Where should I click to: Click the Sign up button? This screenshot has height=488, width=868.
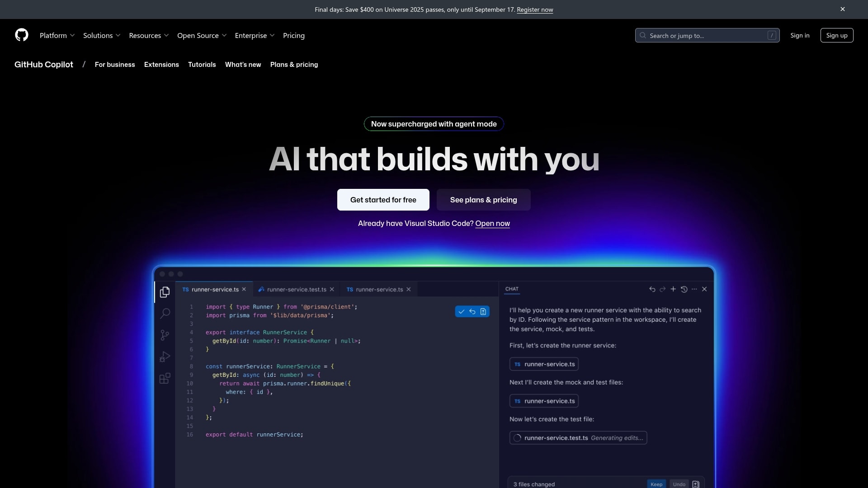[836, 35]
